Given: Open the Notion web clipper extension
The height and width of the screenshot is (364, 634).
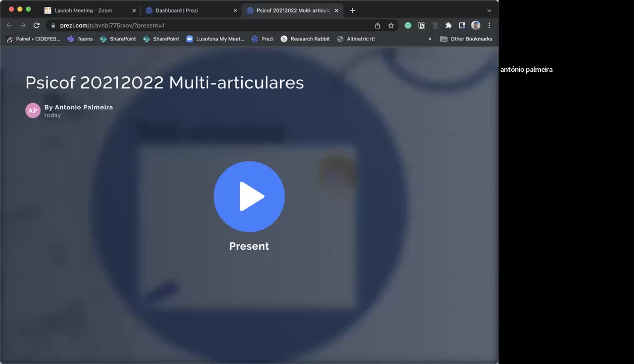Looking at the screenshot, I should (x=422, y=25).
